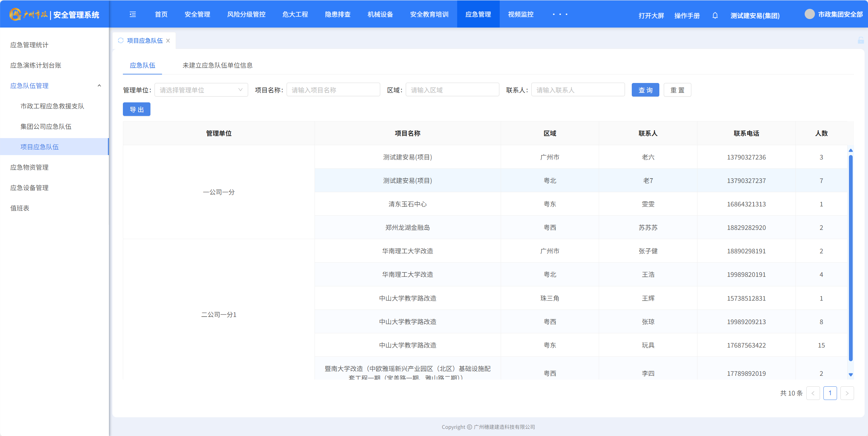
Task: Open the more menu ellipsis
Action: (560, 14)
